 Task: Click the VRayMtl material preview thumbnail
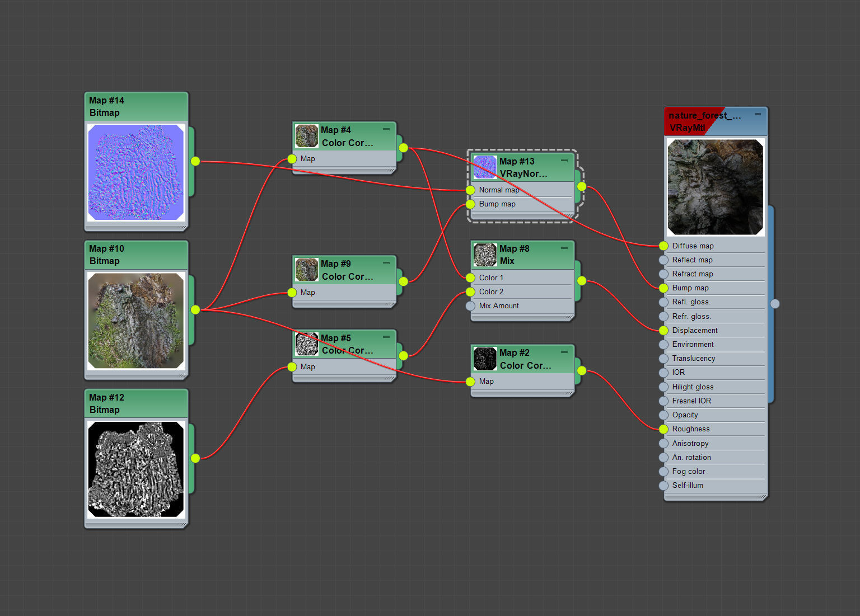pyautogui.click(x=716, y=187)
